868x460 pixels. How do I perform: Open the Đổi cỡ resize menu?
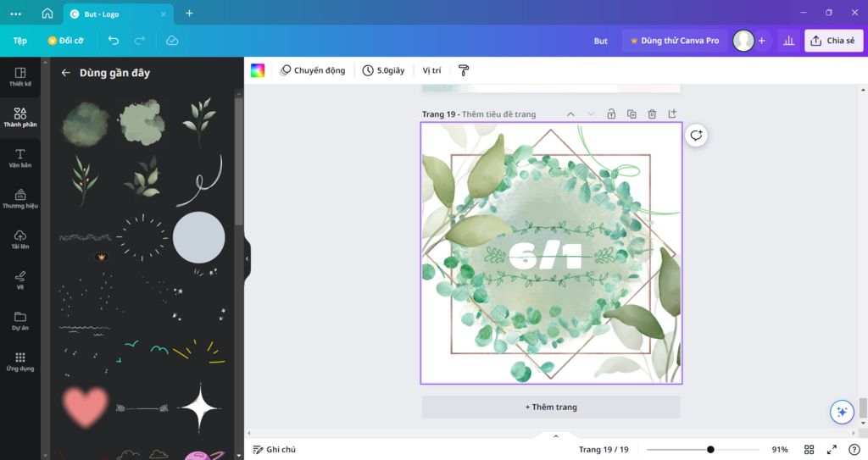[66, 41]
